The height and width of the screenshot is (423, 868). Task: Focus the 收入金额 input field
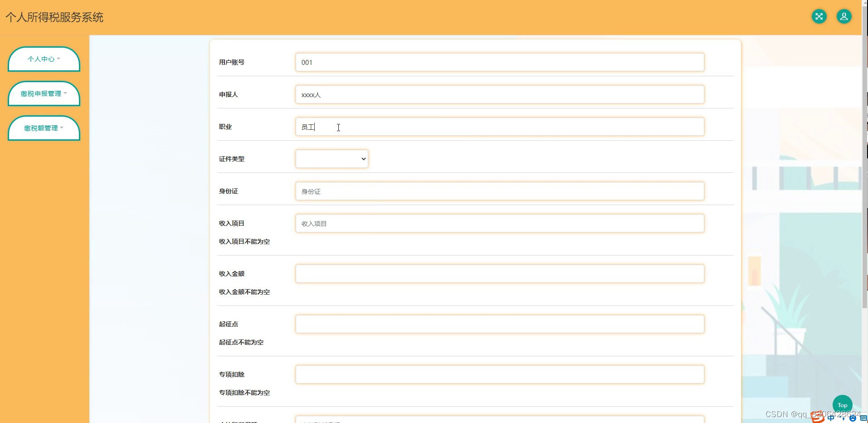tap(500, 274)
